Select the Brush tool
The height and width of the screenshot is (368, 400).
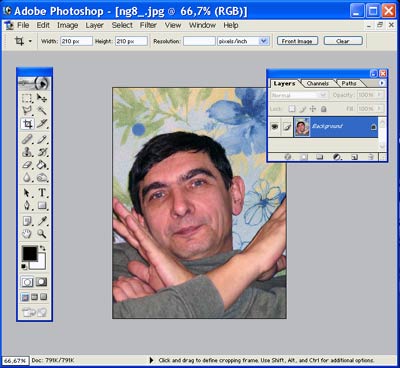pos(42,139)
